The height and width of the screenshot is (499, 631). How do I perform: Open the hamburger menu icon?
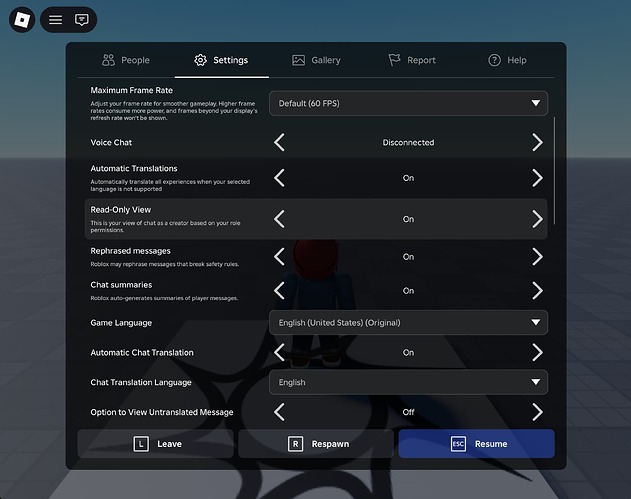point(55,20)
